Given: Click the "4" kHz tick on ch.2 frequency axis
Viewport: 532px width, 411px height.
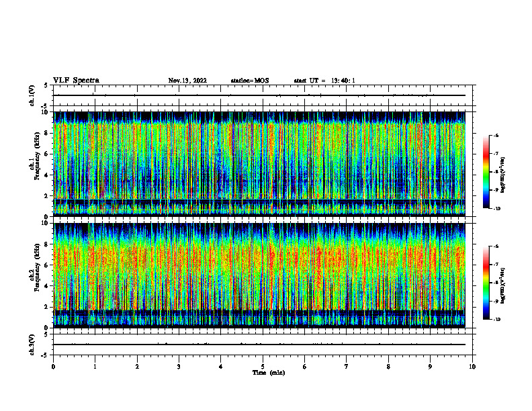Looking at the screenshot, I should 47,286.
